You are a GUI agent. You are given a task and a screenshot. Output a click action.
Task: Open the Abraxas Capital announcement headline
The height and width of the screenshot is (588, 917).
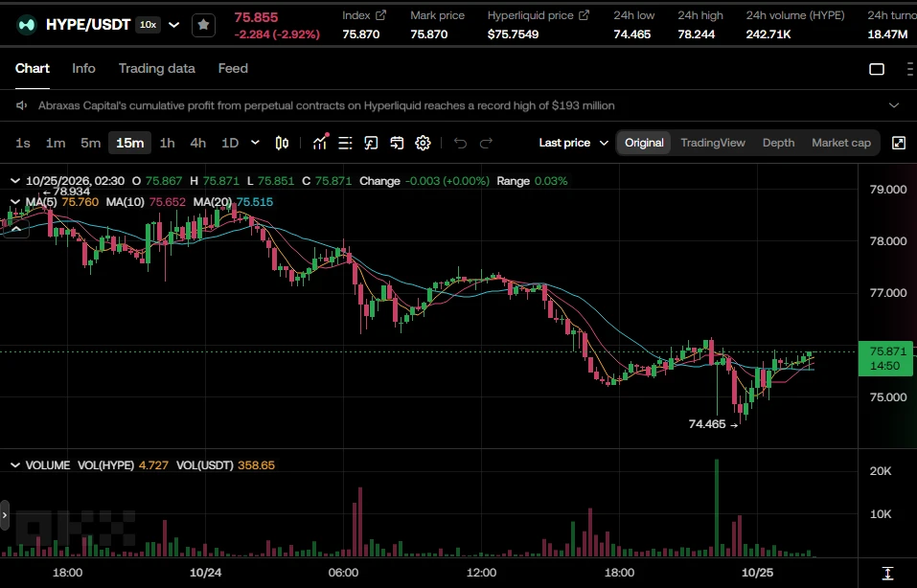coord(327,105)
